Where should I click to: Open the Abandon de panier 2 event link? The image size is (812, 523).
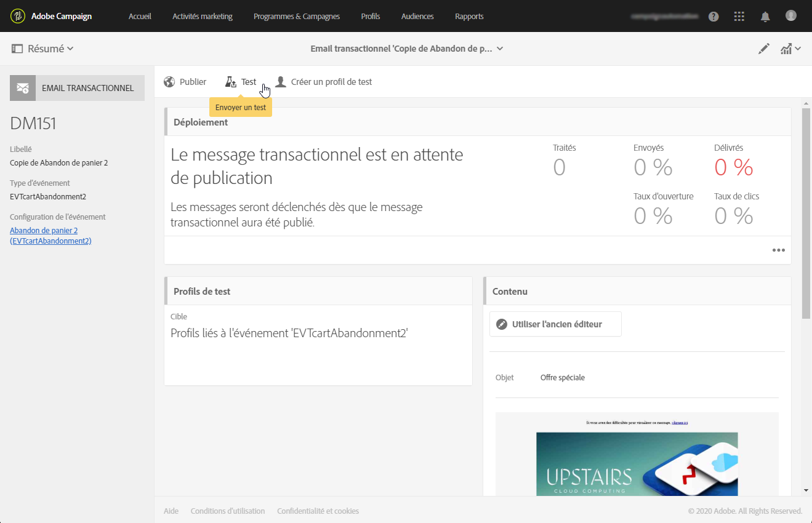50,236
